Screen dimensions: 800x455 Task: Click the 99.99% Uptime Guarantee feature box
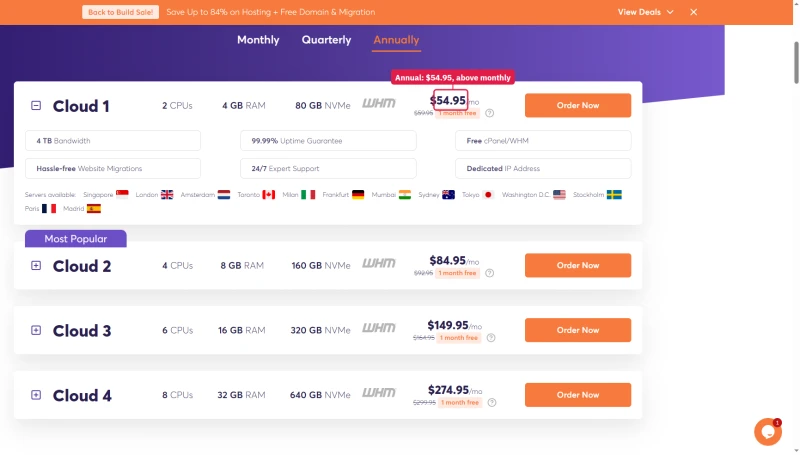(x=328, y=141)
